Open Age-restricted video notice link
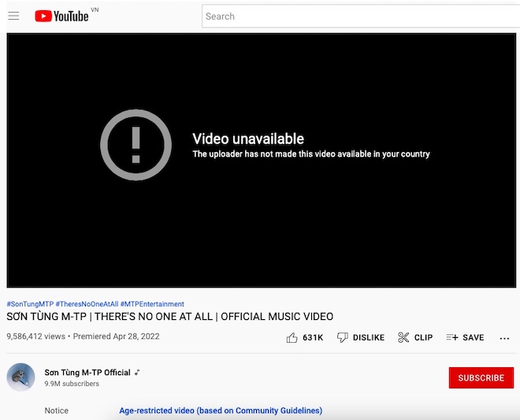 coord(221,411)
